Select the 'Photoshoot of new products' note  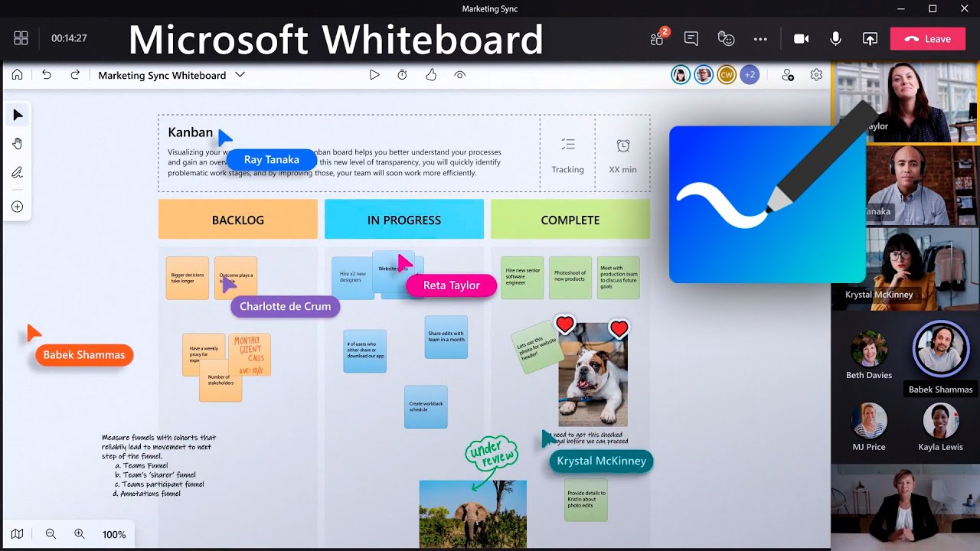point(570,278)
